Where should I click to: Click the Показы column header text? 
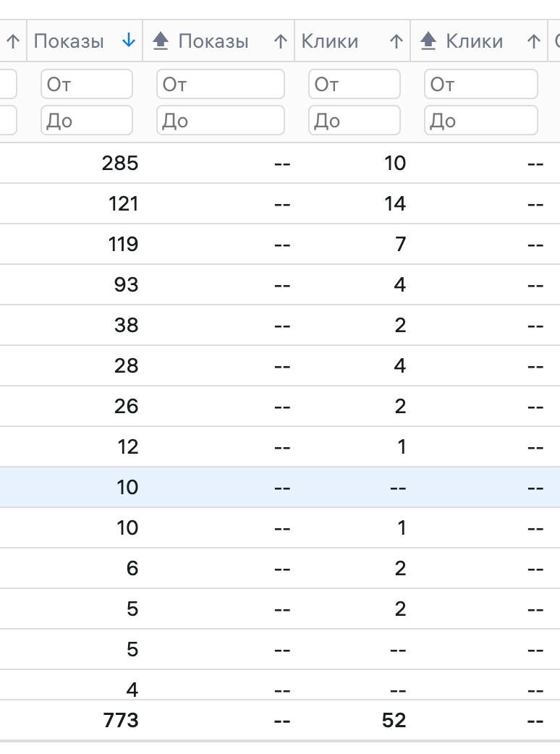pyautogui.click(x=69, y=41)
